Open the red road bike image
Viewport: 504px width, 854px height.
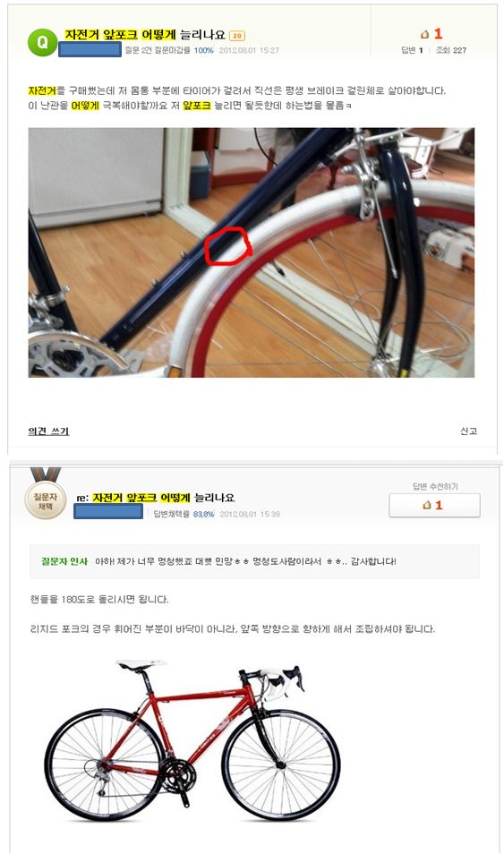[192, 740]
